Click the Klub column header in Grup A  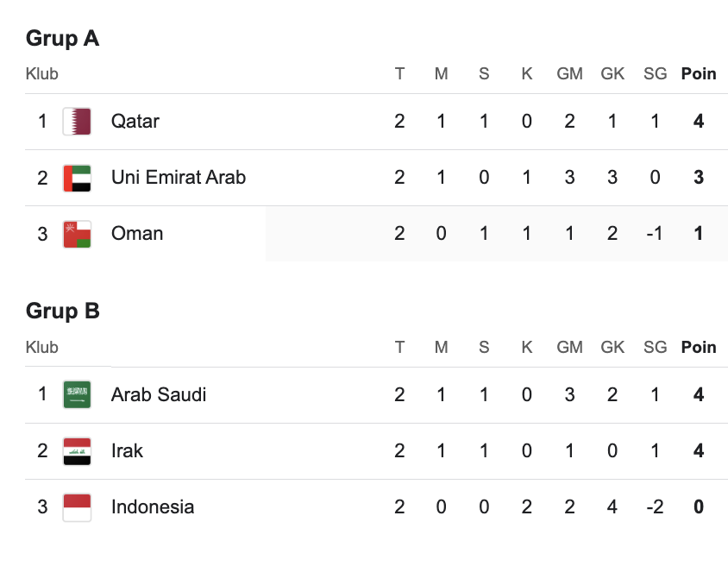(42, 74)
